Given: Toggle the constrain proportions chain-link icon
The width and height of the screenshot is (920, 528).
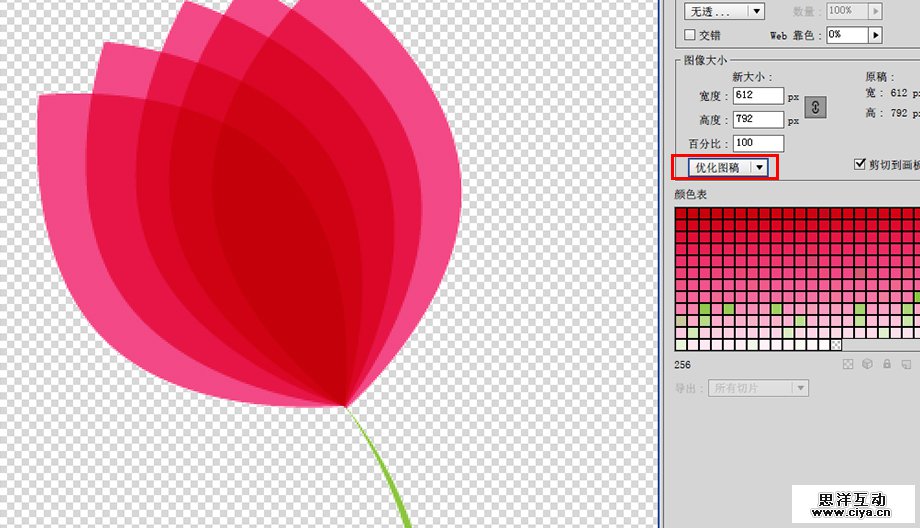Looking at the screenshot, I should point(816,107).
